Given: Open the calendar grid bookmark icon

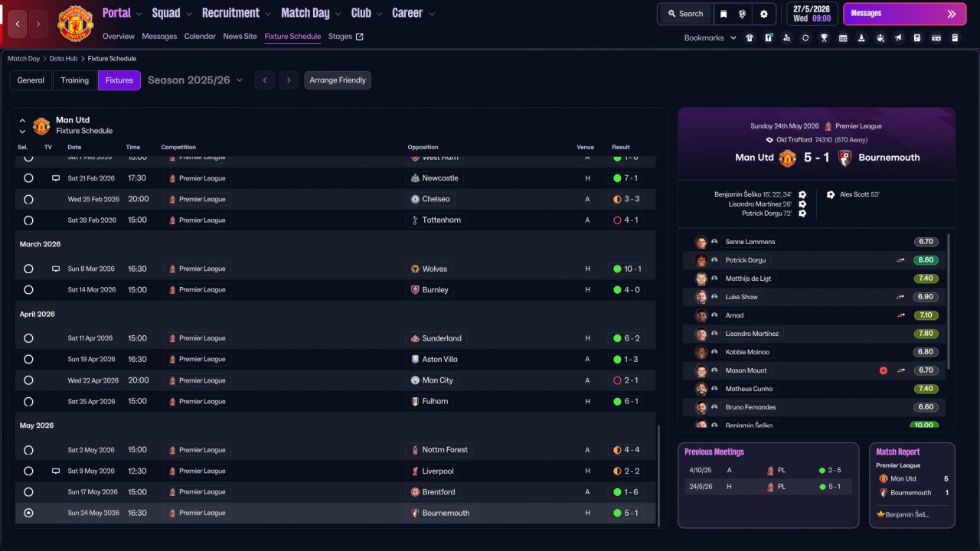Looking at the screenshot, I should [843, 37].
